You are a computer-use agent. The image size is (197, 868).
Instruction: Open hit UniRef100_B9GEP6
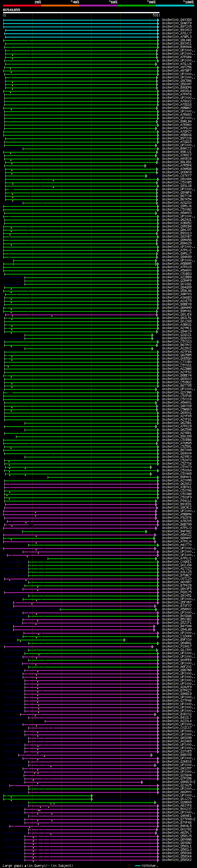click(x=176, y=88)
